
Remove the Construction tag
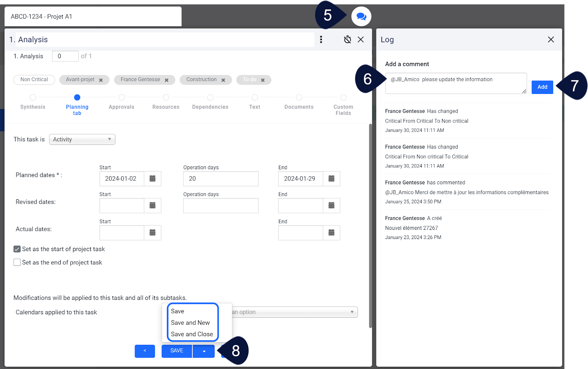coord(223,80)
